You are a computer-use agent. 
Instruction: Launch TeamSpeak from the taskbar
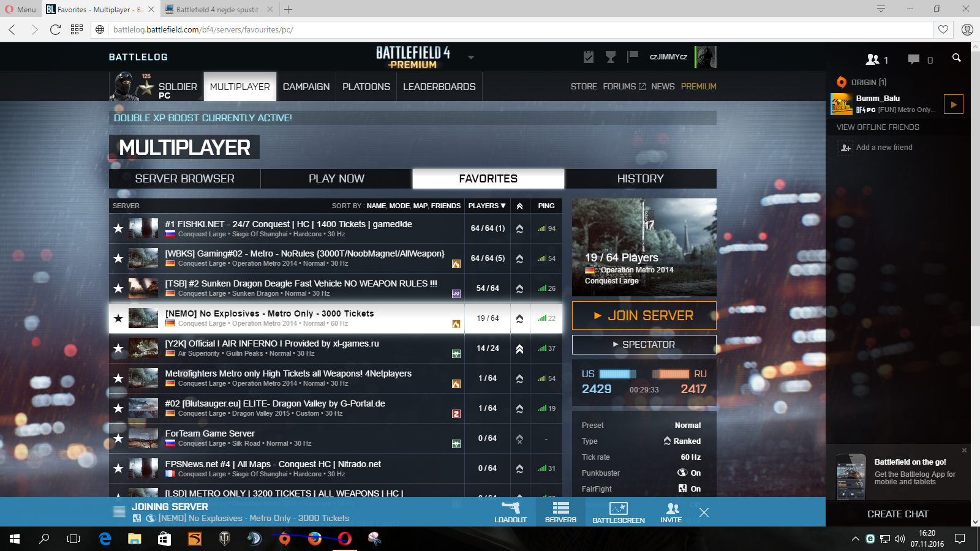tap(254, 539)
